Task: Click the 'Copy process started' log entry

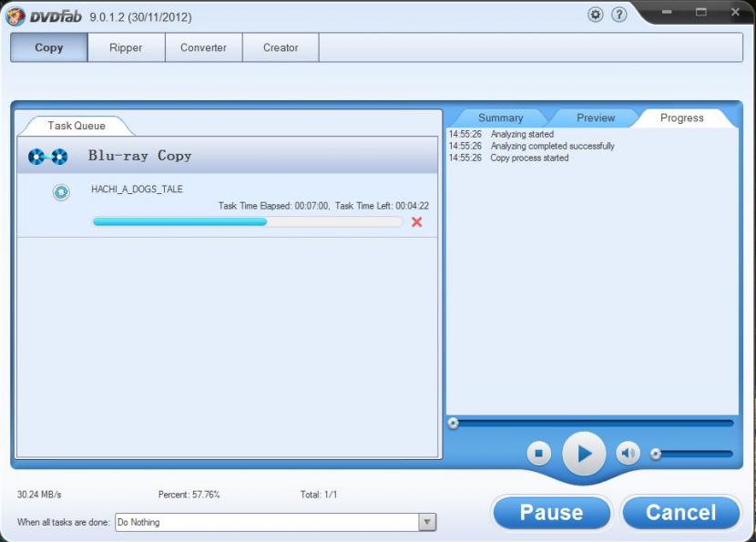Action: click(x=529, y=158)
